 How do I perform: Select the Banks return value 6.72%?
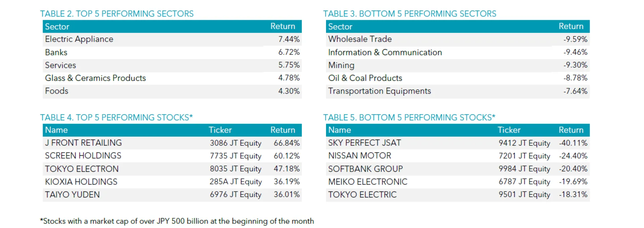coord(289,52)
